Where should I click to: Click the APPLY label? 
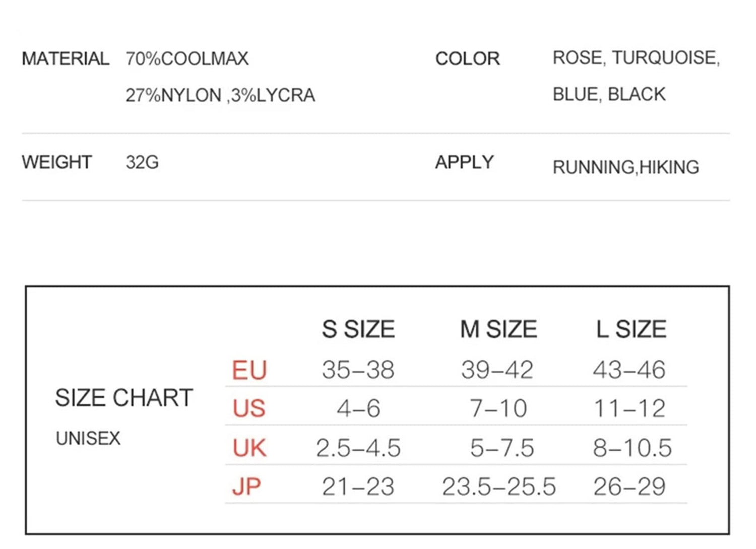click(464, 162)
